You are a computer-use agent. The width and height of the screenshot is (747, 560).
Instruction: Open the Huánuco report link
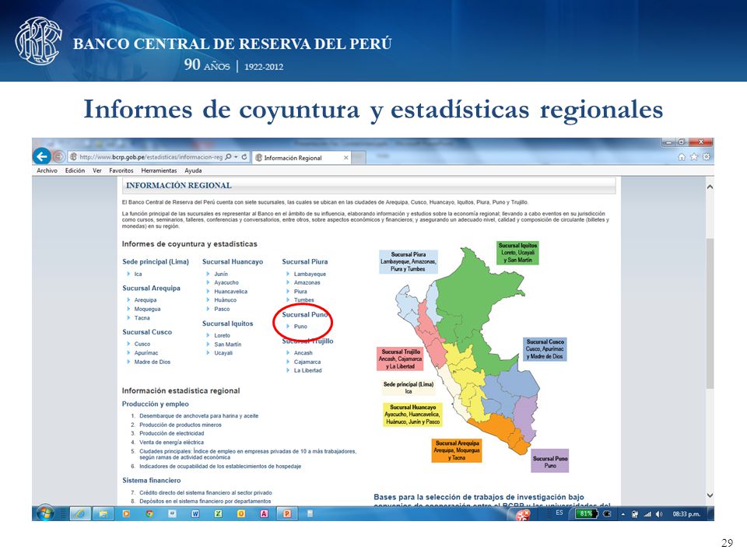click(x=225, y=300)
